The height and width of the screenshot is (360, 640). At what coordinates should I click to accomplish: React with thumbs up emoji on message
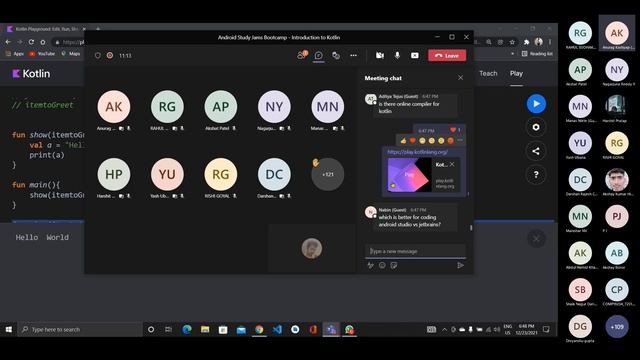pyautogui.click(x=403, y=140)
